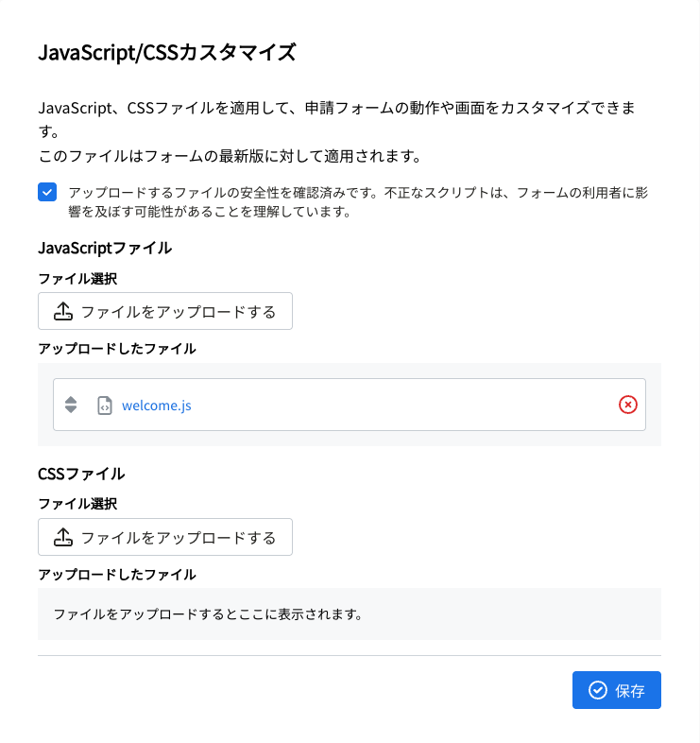Save settings with the 保存 button label
This screenshot has width=700, height=743.
tap(630, 691)
